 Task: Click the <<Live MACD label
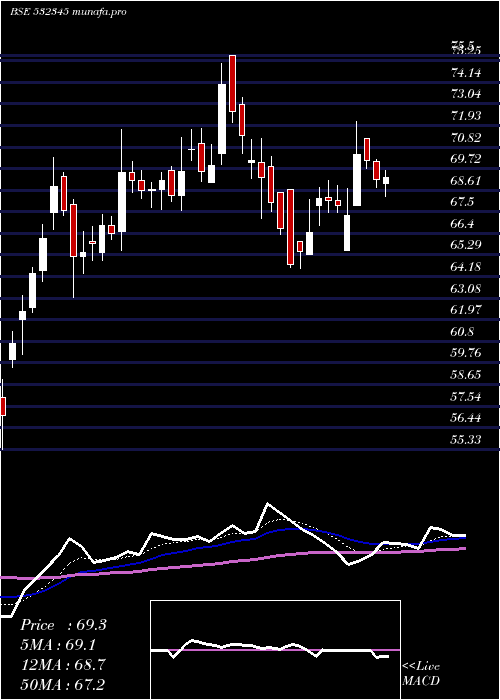421,674
